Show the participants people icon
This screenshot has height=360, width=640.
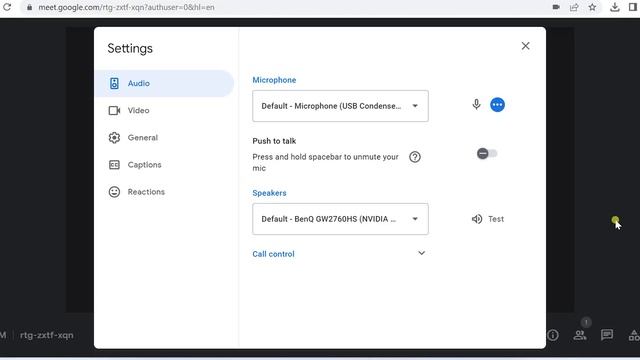tap(580, 335)
